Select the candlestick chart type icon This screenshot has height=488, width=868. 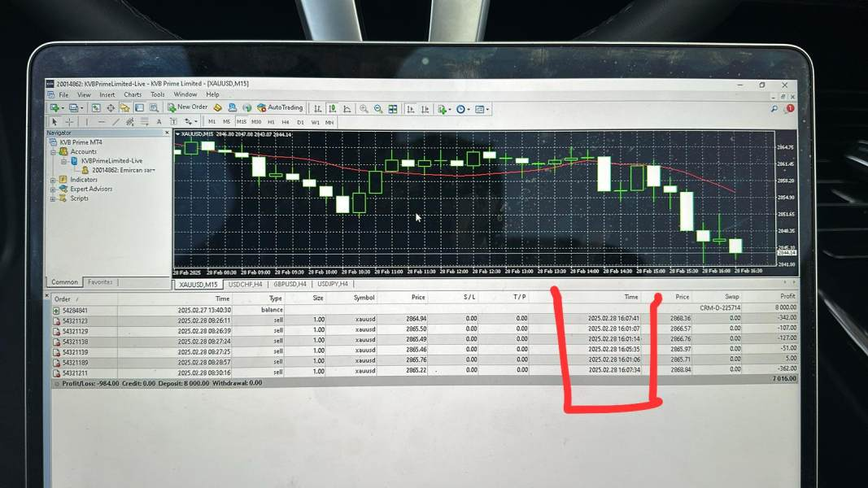pyautogui.click(x=332, y=108)
